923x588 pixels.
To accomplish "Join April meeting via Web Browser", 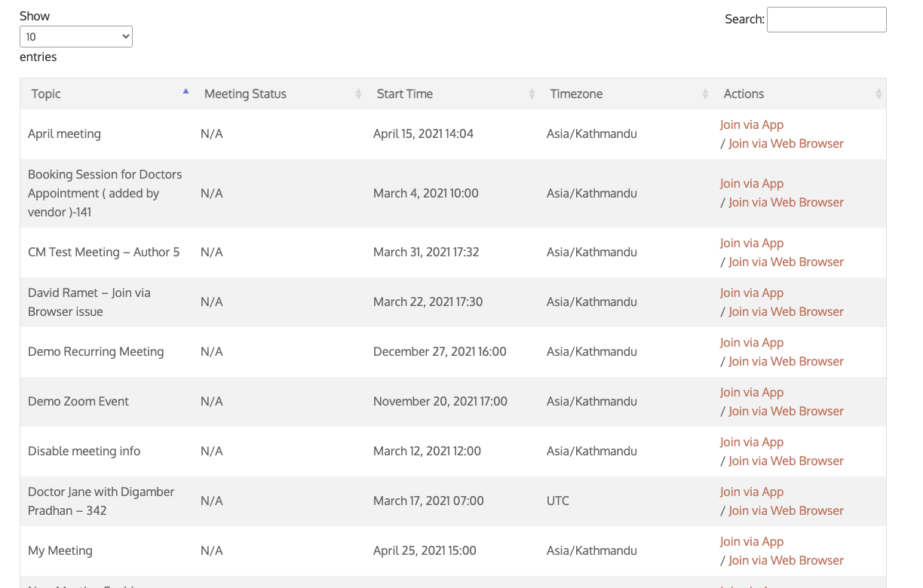I will (786, 144).
